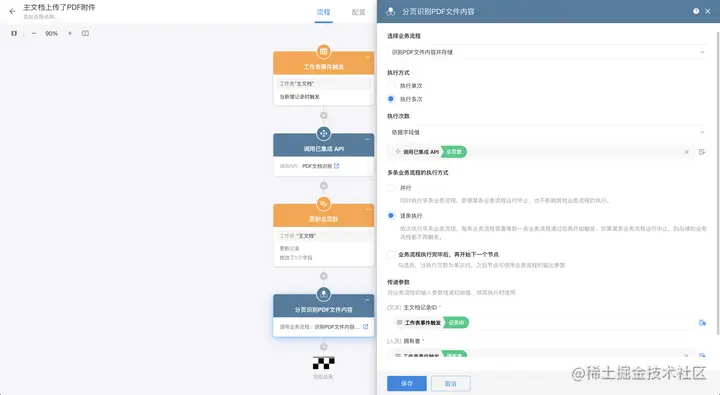The image size is (720, 395).
Task: Click the 90% zoom level value
Action: click(x=51, y=34)
